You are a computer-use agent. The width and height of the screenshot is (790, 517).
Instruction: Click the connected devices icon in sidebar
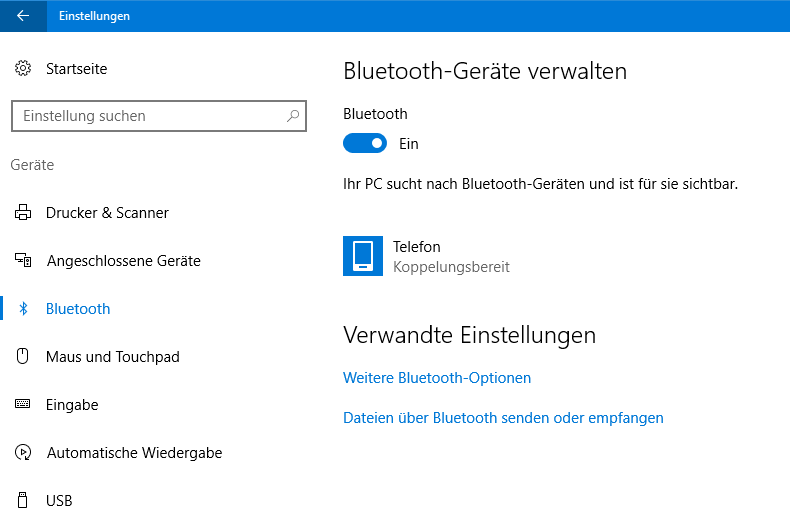23,261
